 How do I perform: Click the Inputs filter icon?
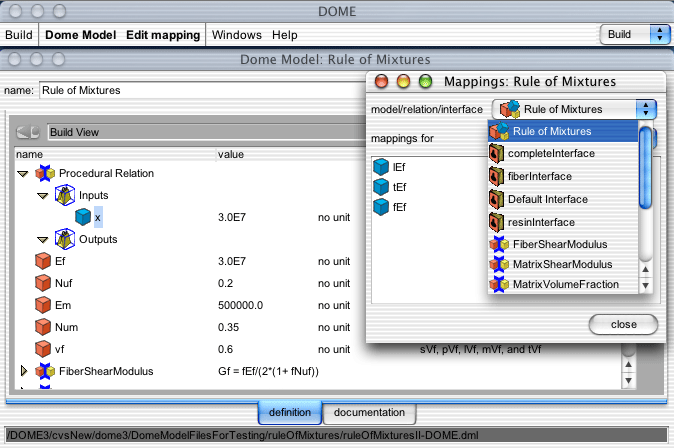click(x=65, y=195)
